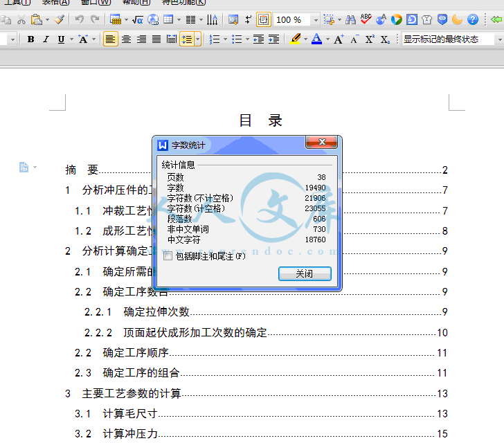Open the 窗口(W) menu
This screenshot has height=443, width=504.
pos(96,3)
